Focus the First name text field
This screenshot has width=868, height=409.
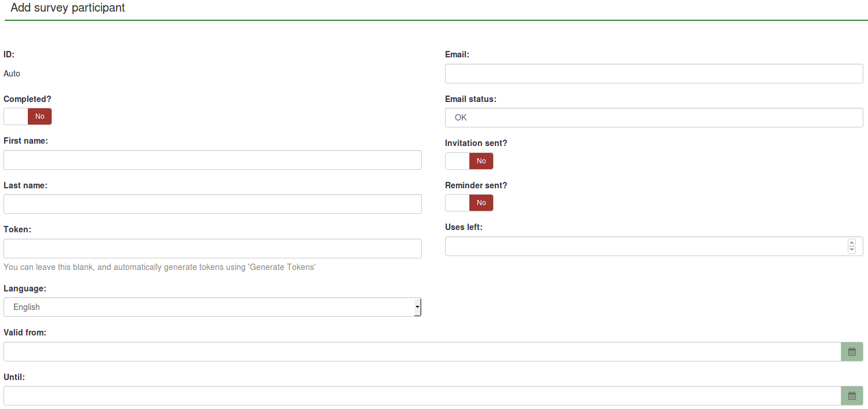(x=212, y=160)
